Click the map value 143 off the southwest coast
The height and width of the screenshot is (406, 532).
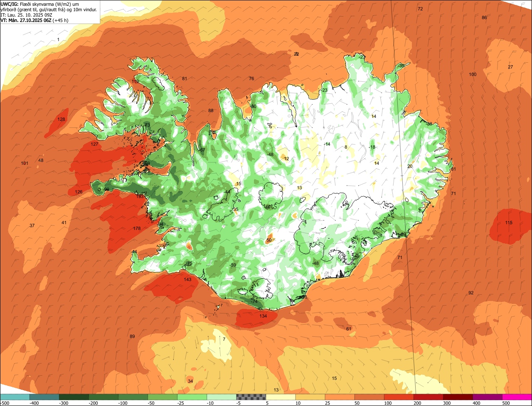pyautogui.click(x=188, y=280)
